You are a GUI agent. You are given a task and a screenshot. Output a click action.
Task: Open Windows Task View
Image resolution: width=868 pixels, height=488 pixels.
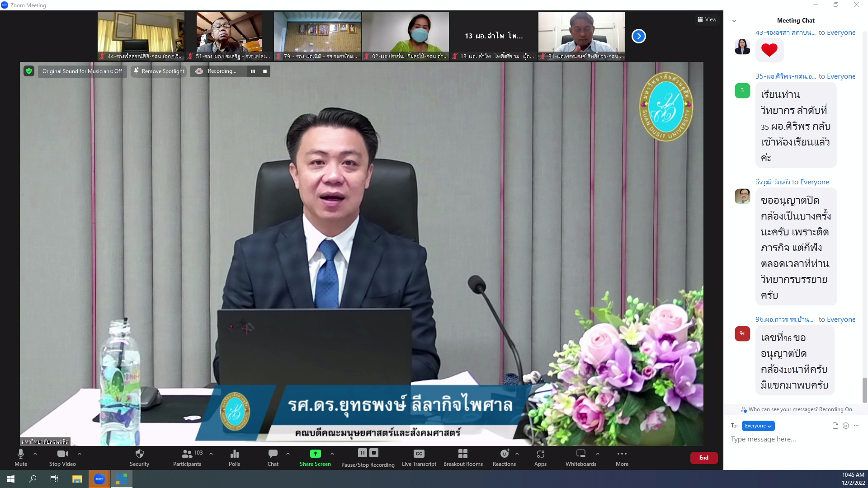54,479
